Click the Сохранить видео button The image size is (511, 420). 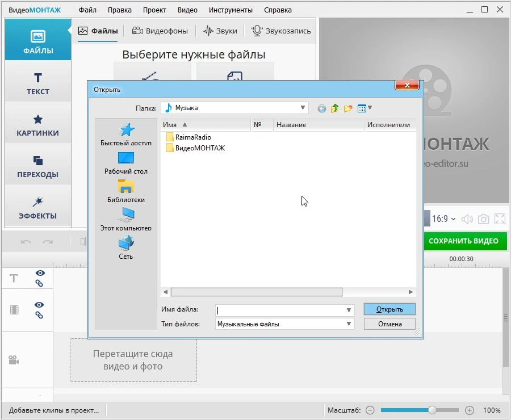(463, 241)
